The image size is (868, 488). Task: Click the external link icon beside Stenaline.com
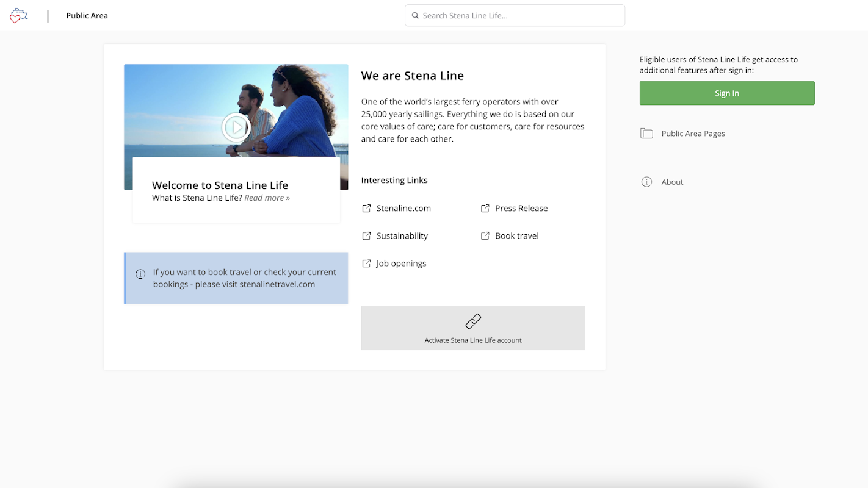click(366, 209)
